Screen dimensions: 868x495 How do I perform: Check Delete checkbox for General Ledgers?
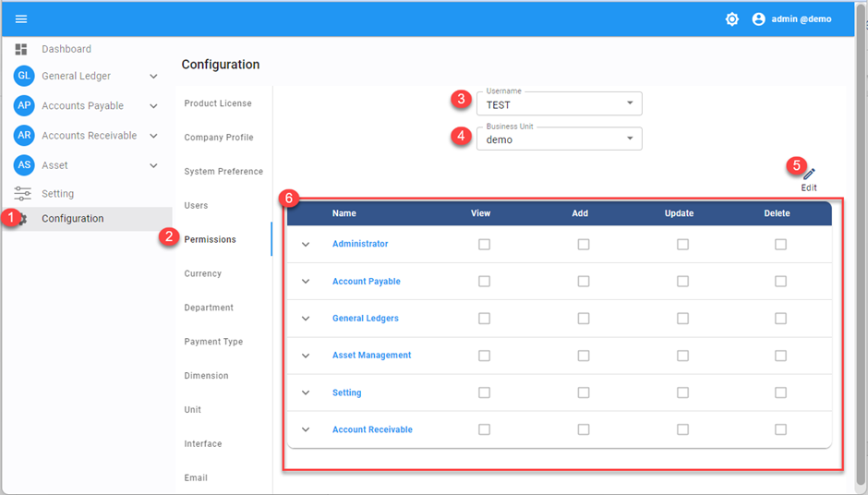(780, 319)
